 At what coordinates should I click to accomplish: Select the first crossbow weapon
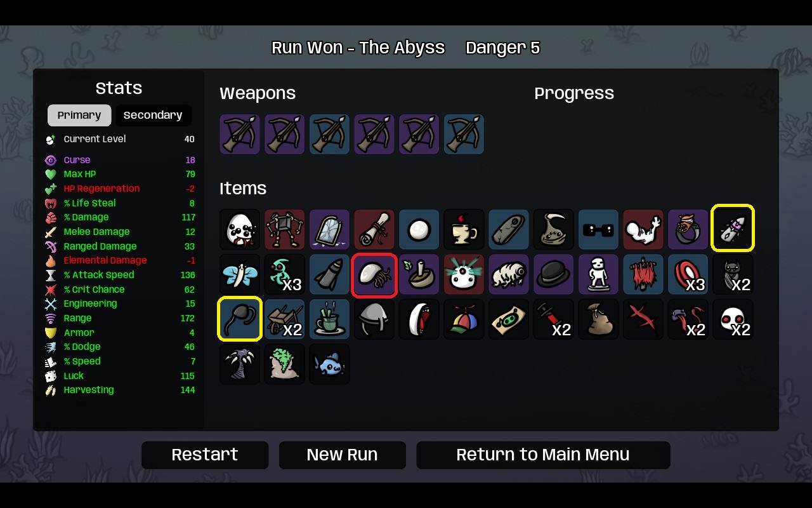pos(240,134)
